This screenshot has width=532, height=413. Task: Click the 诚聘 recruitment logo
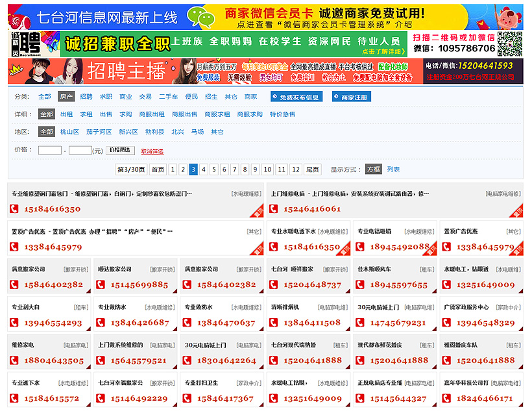pyautogui.click(x=26, y=44)
